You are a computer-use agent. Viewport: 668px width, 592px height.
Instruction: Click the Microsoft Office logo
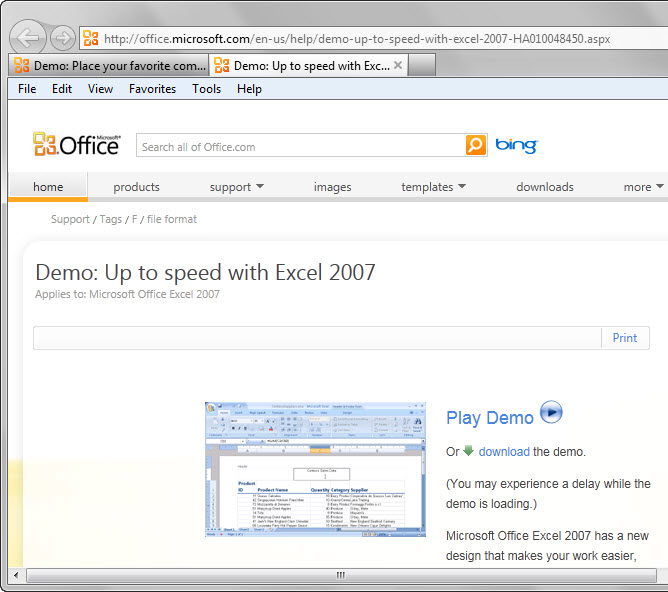77,144
